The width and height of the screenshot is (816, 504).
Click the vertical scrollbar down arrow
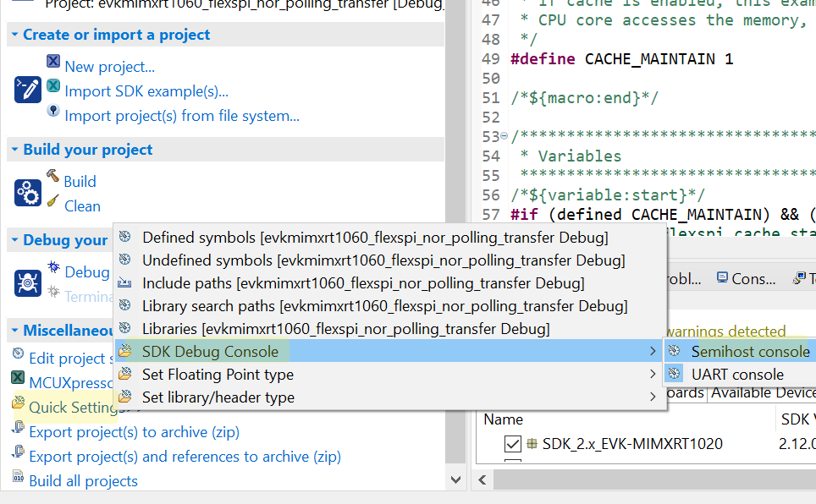(455, 479)
